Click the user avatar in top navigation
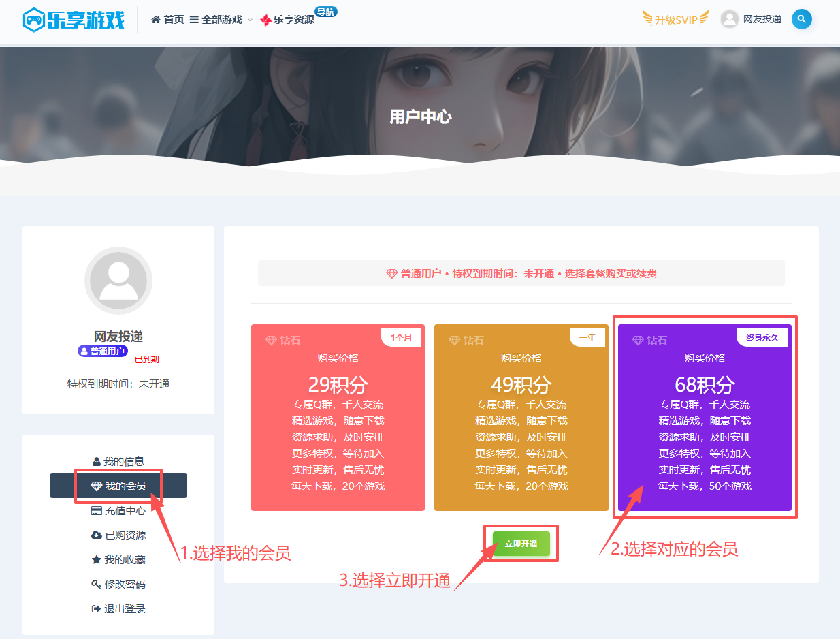The height and width of the screenshot is (639, 840). [x=730, y=19]
